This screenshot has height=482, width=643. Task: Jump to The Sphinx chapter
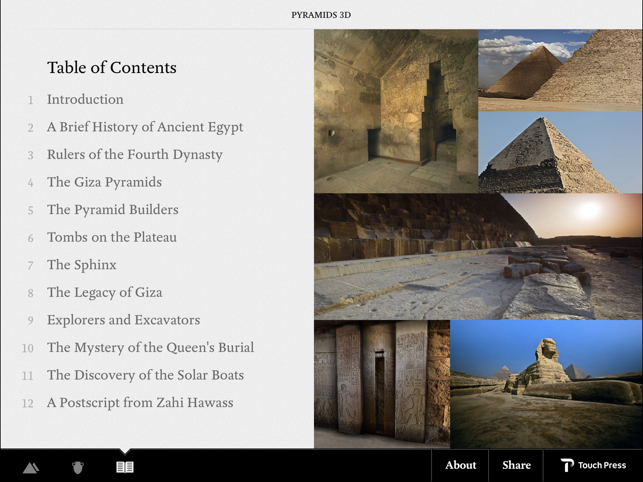click(81, 264)
